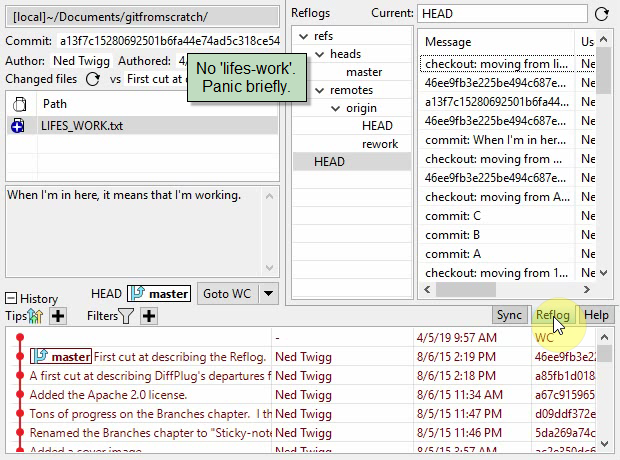The image size is (620, 460).
Task: Refresh the Changed files list
Action: point(93,79)
